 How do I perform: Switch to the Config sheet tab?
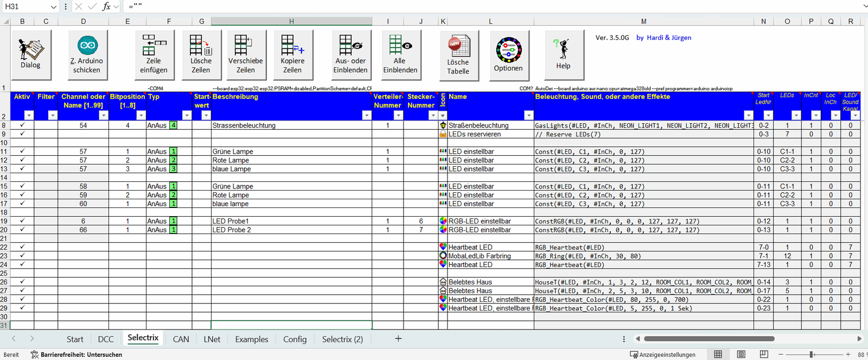pyautogui.click(x=295, y=339)
